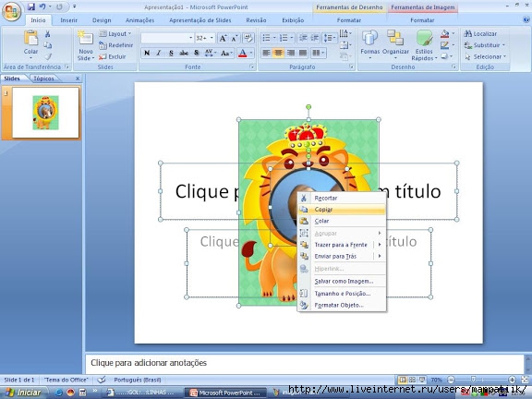This screenshot has height=399, width=532.
Task: Switch to normal view button
Action: coord(403,380)
